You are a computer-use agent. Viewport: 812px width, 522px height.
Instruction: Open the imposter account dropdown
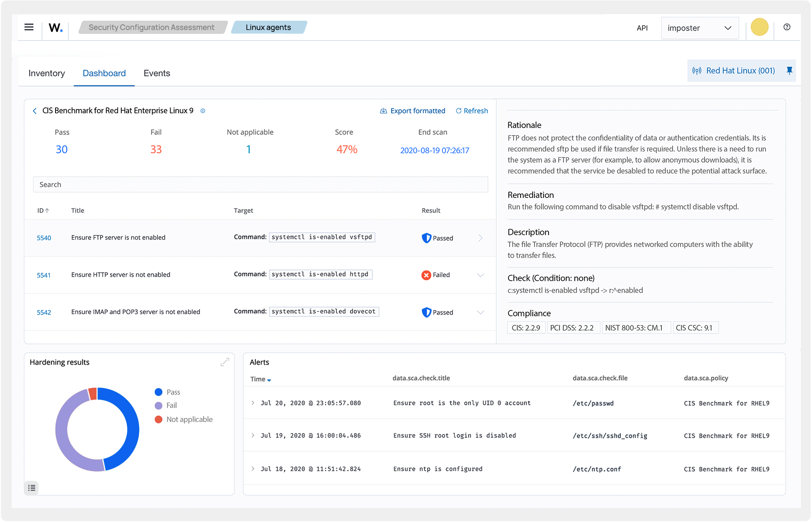click(700, 27)
